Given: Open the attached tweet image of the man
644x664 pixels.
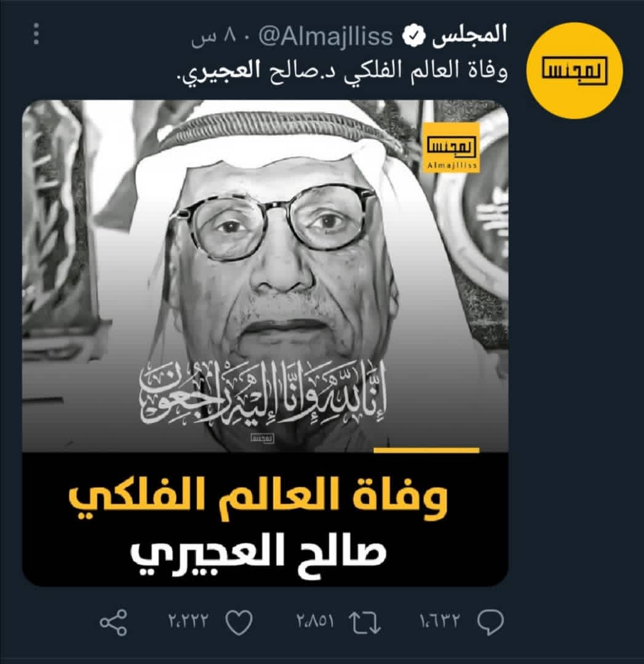Looking at the screenshot, I should coord(265,343).
